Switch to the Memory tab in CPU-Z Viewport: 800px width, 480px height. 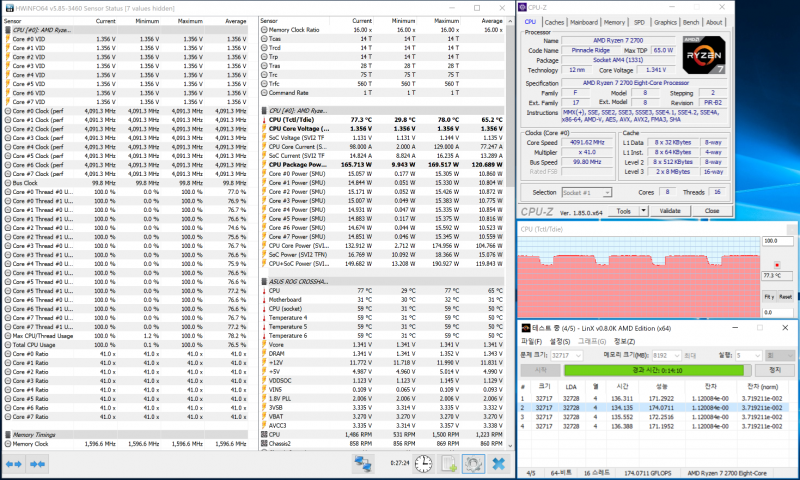tap(614, 22)
